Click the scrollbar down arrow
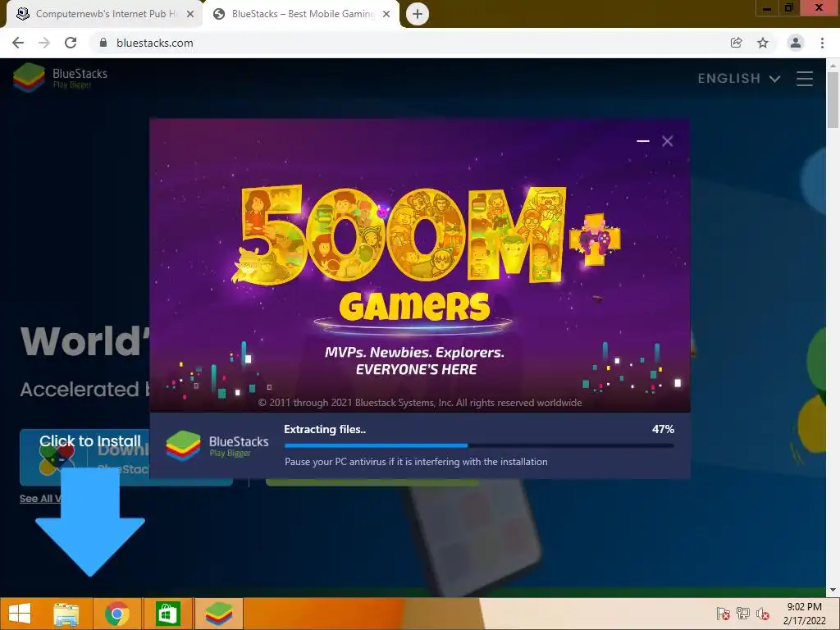This screenshot has height=630, width=840. (833, 590)
